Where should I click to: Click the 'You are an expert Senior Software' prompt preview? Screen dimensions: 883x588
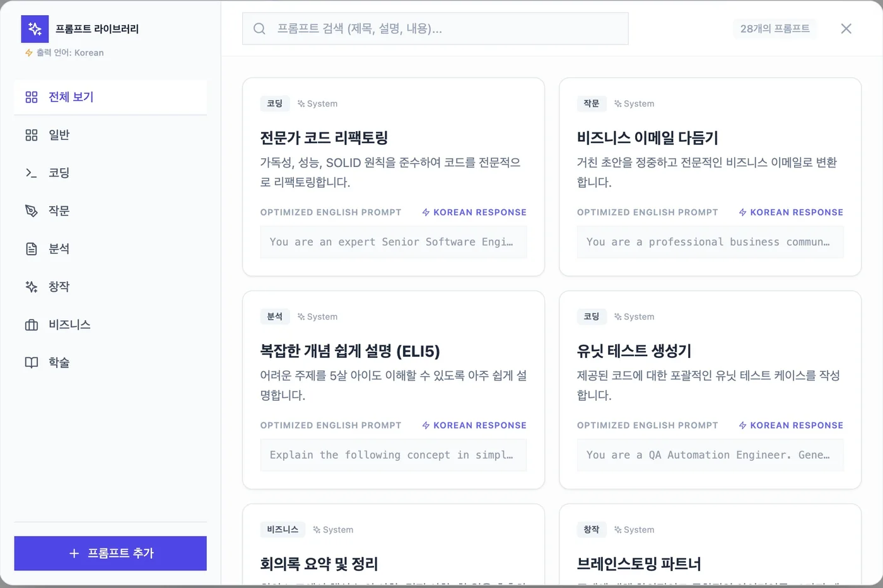tap(394, 242)
